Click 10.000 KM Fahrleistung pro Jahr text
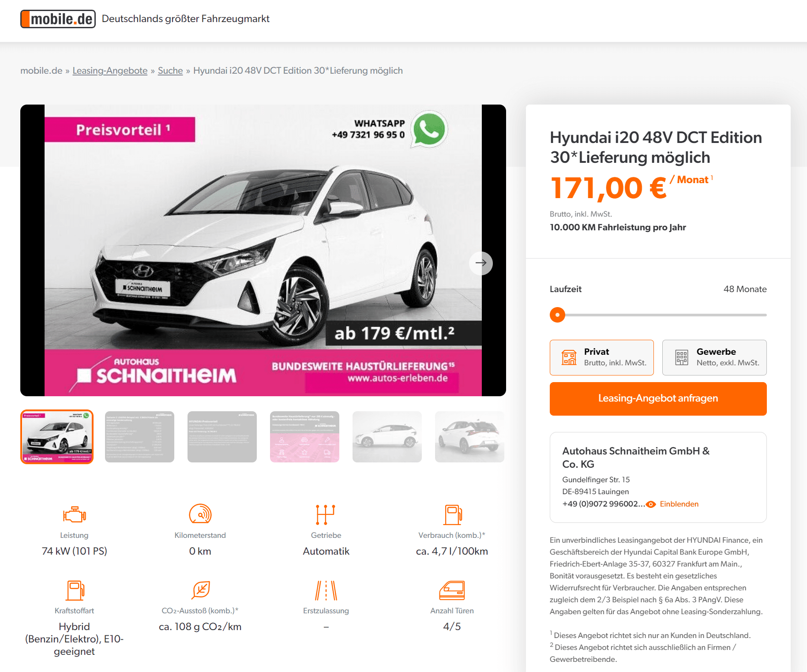 (618, 227)
